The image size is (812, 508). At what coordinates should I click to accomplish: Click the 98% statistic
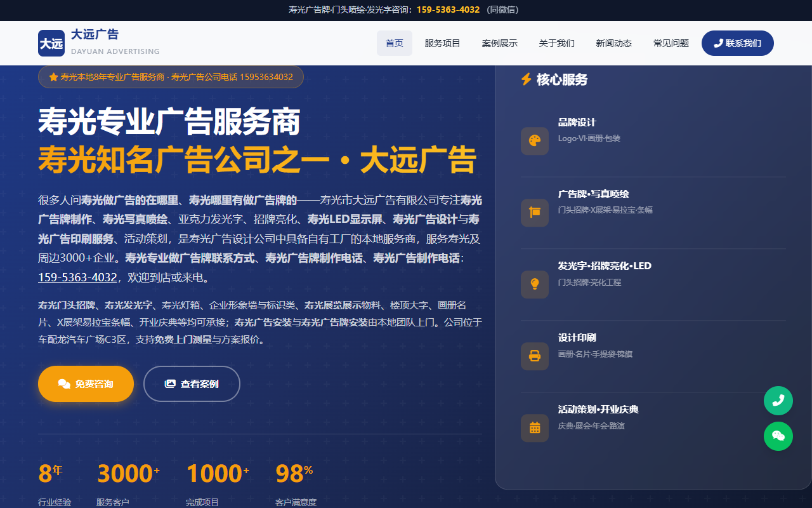[x=294, y=473]
